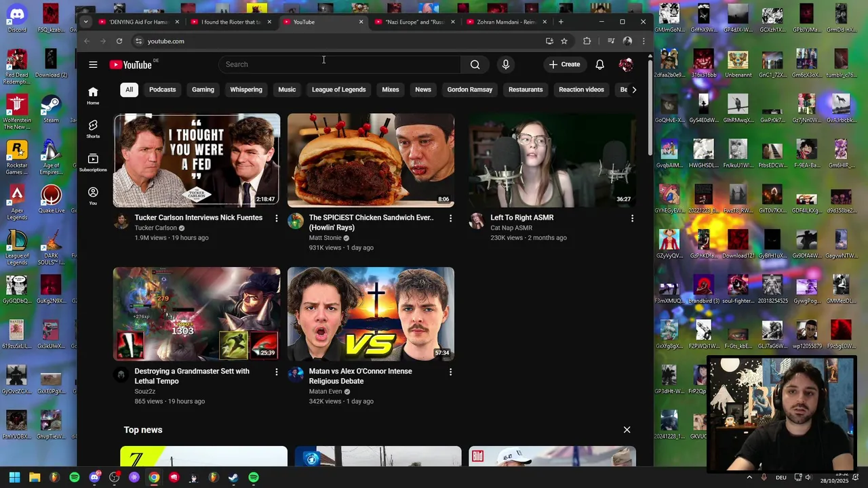The width and height of the screenshot is (868, 488).
Task: Select the Gordon Ramsay chip
Action: [469, 89]
